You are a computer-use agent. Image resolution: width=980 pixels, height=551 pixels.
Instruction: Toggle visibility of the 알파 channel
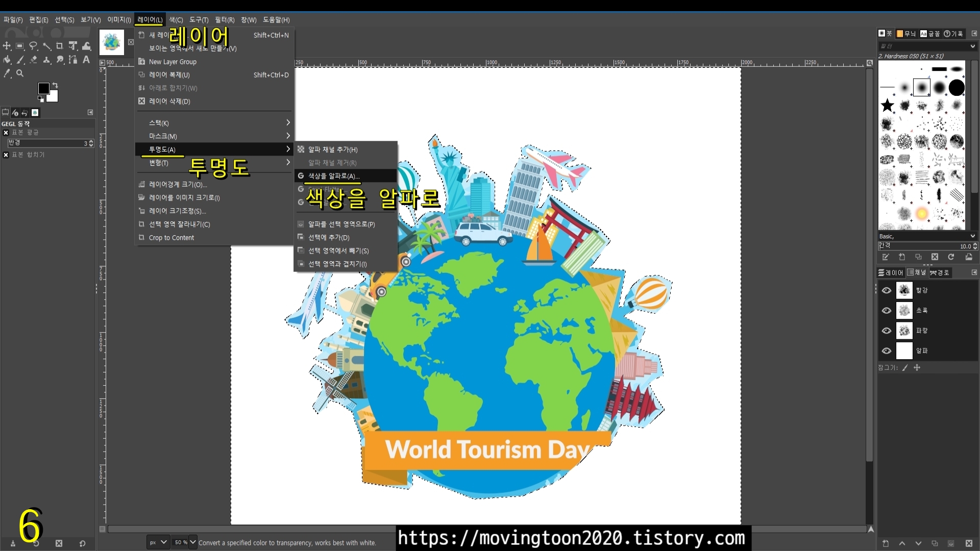point(887,351)
